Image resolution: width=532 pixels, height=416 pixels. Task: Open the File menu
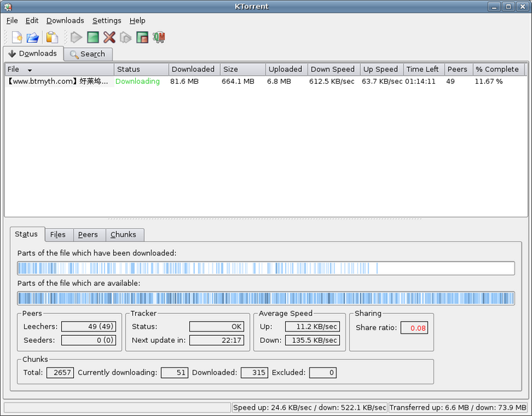(12, 20)
